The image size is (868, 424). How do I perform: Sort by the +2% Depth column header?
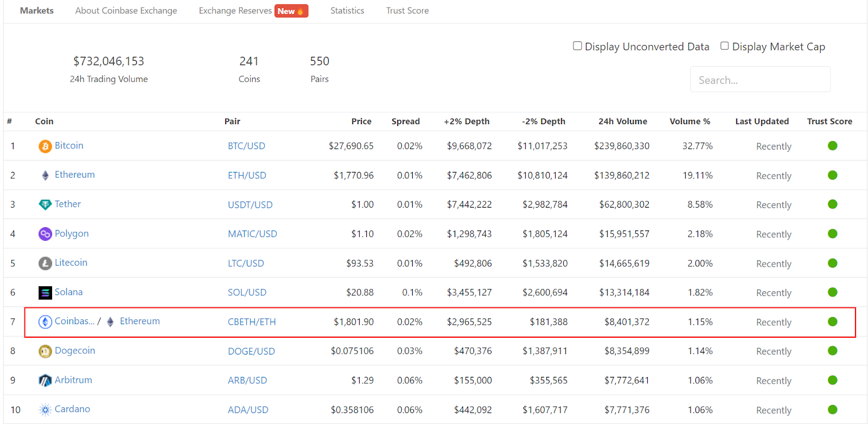pyautogui.click(x=467, y=121)
